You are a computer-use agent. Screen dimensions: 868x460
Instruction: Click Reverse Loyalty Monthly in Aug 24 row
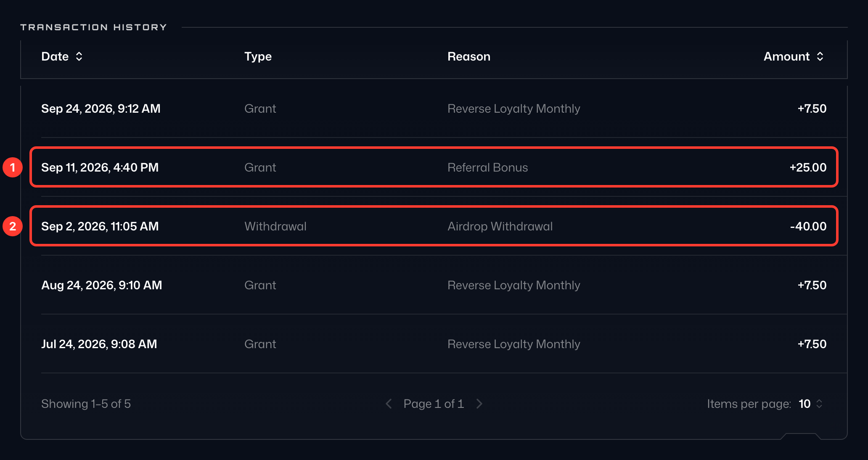[513, 285]
